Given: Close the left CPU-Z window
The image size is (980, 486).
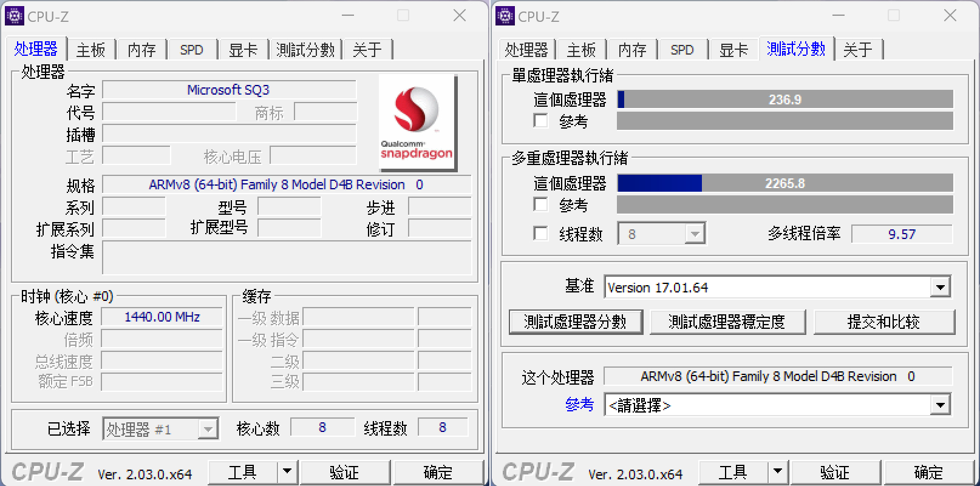Looking at the screenshot, I should 460,16.
